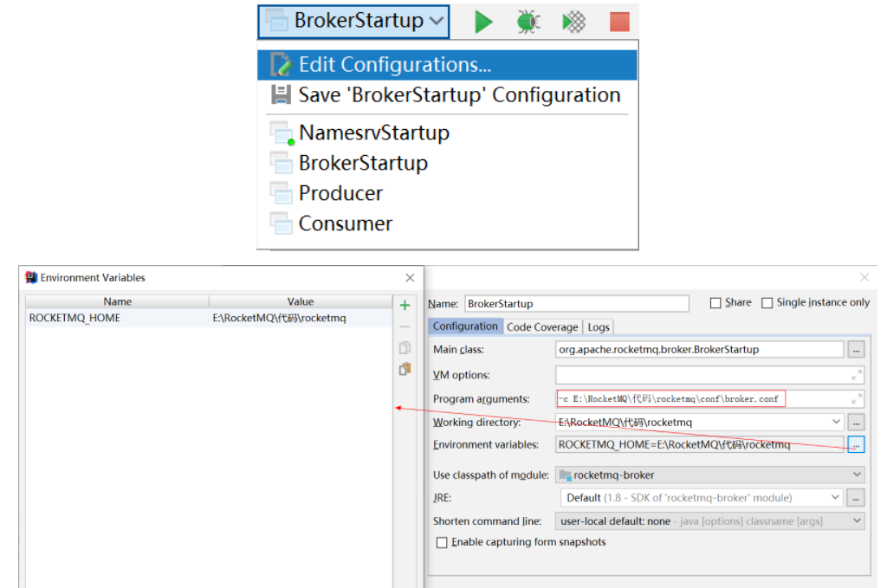This screenshot has height=588, width=887.
Task: Remove variable with minus icon
Action: pos(405,326)
